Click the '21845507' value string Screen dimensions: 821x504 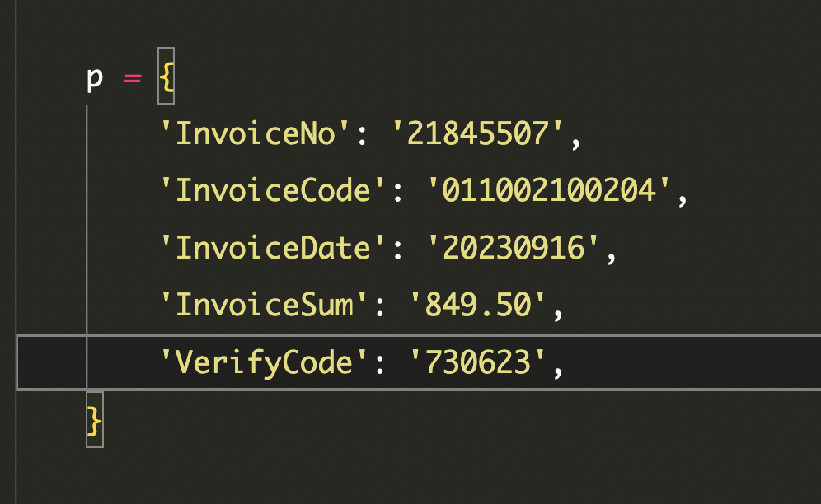[477, 134]
